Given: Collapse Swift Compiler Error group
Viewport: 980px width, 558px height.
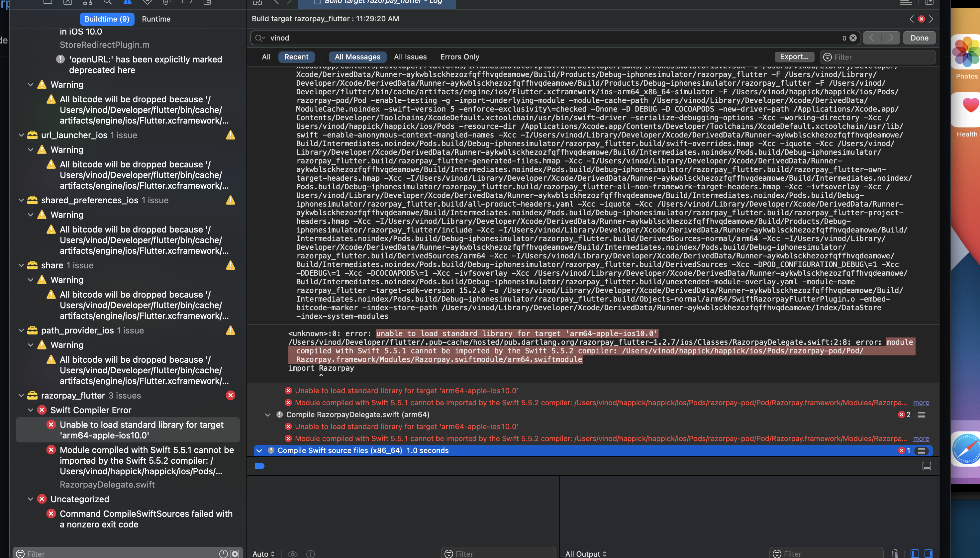Looking at the screenshot, I should [x=31, y=410].
